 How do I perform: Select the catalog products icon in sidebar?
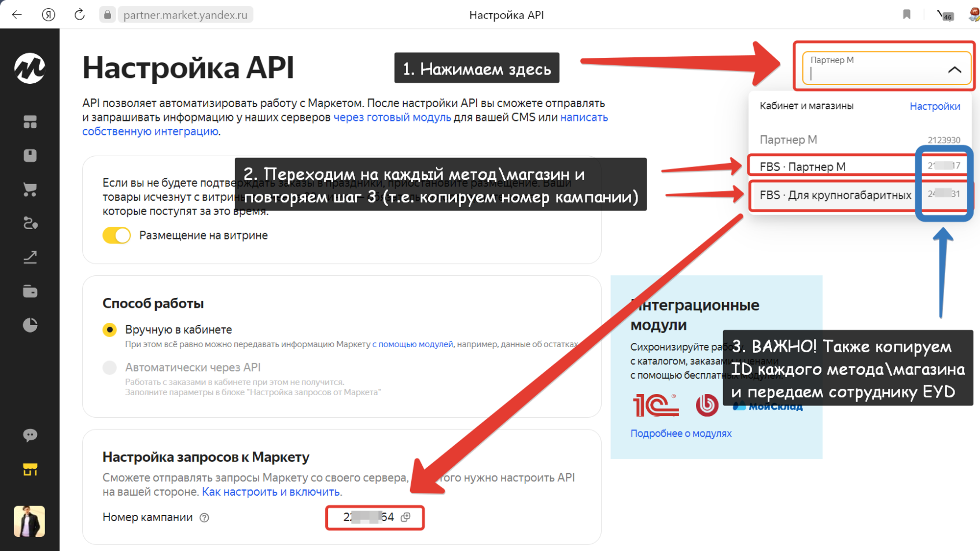pyautogui.click(x=30, y=155)
